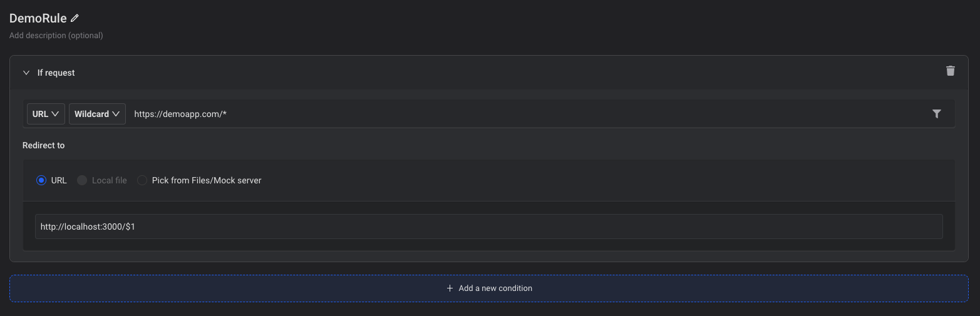Select the Local file radio button
Image resolution: width=980 pixels, height=316 pixels.
point(82,180)
